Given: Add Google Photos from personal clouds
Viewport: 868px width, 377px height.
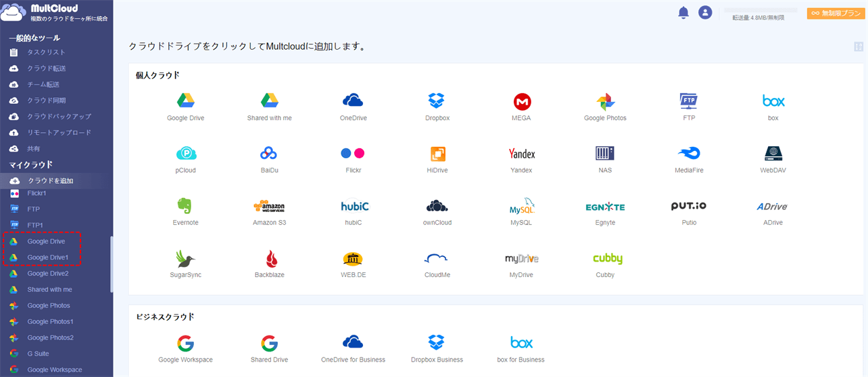Looking at the screenshot, I should pyautogui.click(x=605, y=107).
